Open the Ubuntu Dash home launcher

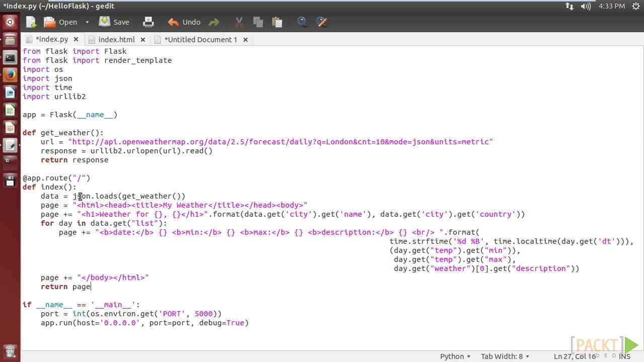point(10,22)
